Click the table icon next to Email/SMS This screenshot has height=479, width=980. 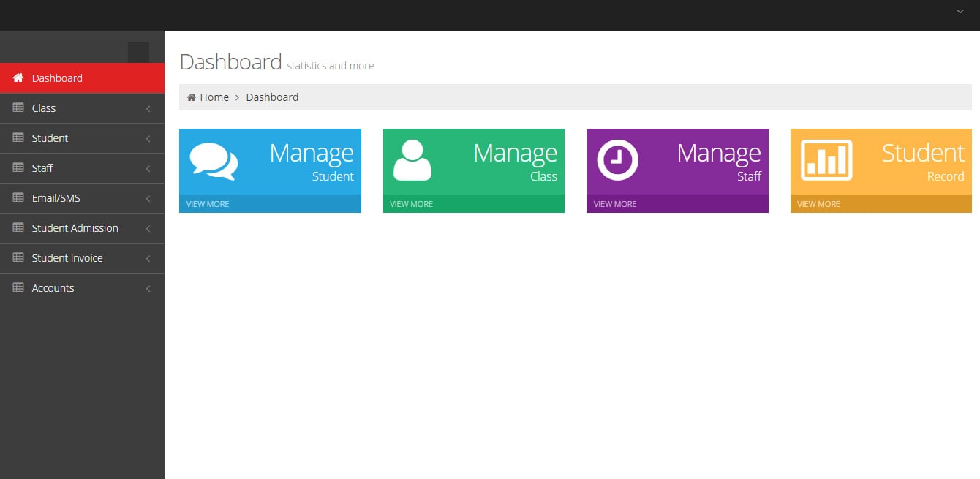click(18, 198)
